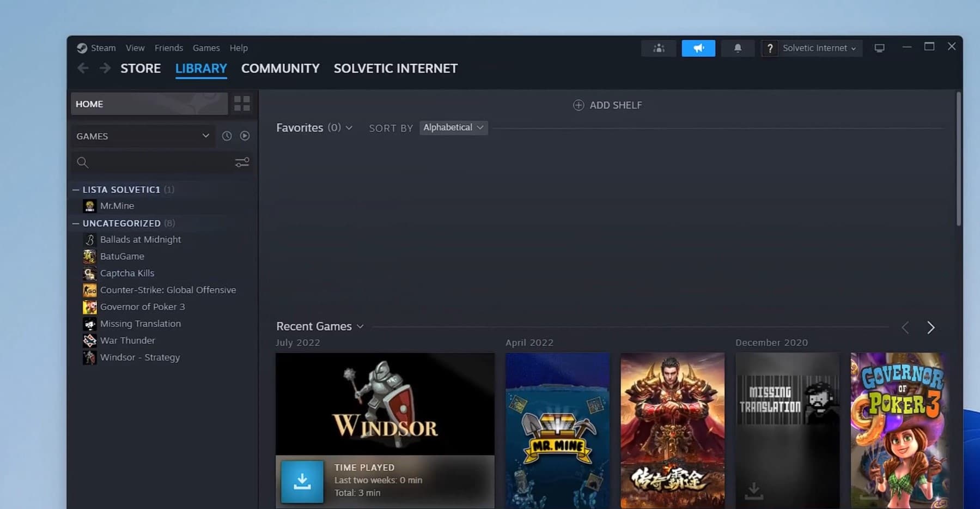This screenshot has width=980, height=509.
Task: Select Captcha Kills in the list
Action: click(x=127, y=274)
